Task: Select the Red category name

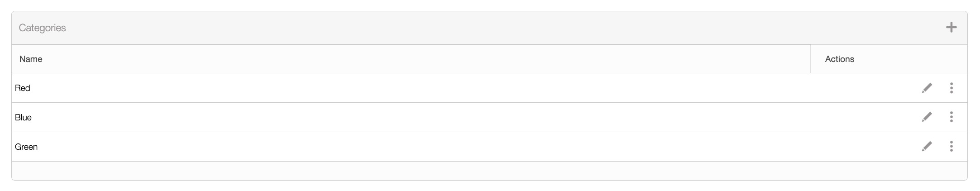Action: click(23, 88)
